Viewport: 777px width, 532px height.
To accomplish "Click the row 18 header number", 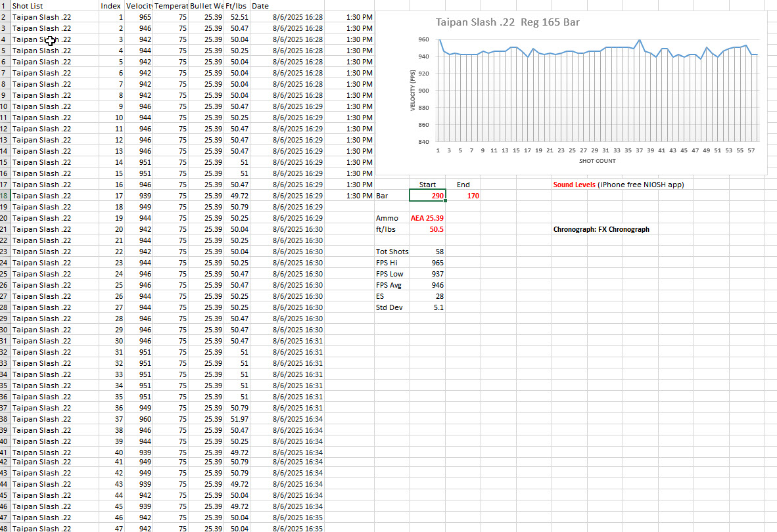I will pyautogui.click(x=5, y=196).
